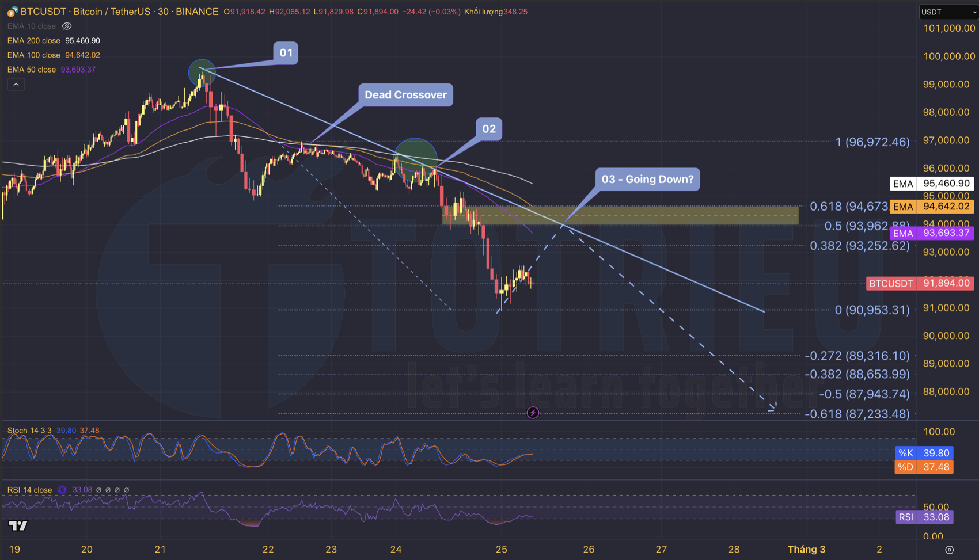Image resolution: width=979 pixels, height=560 pixels.
Task: Click the orange EMA 94,642.02 price label
Action: (x=932, y=207)
